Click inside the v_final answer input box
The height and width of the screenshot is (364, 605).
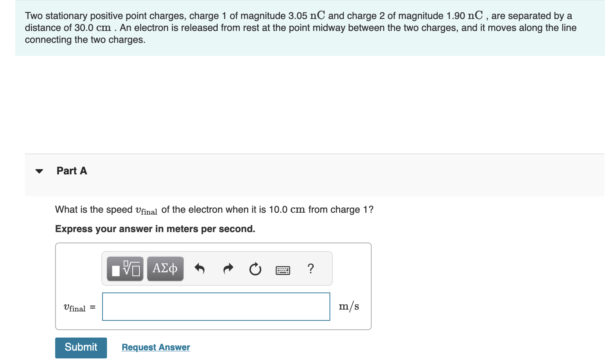click(216, 306)
